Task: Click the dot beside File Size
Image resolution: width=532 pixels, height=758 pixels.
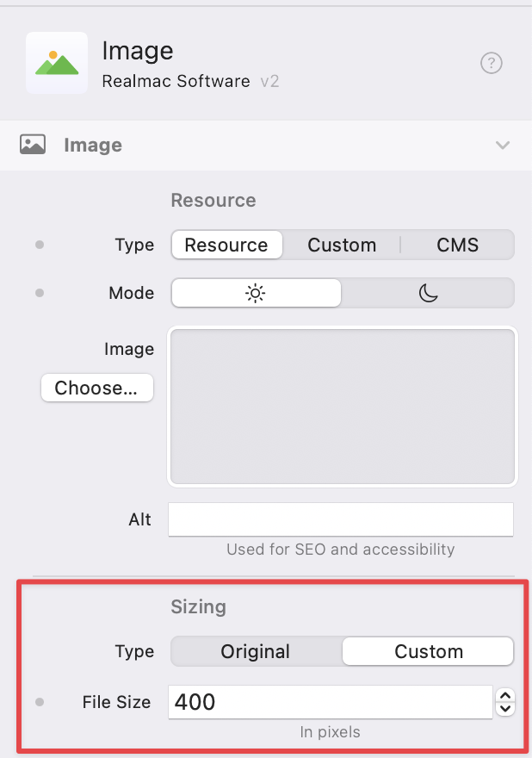Action: (39, 702)
